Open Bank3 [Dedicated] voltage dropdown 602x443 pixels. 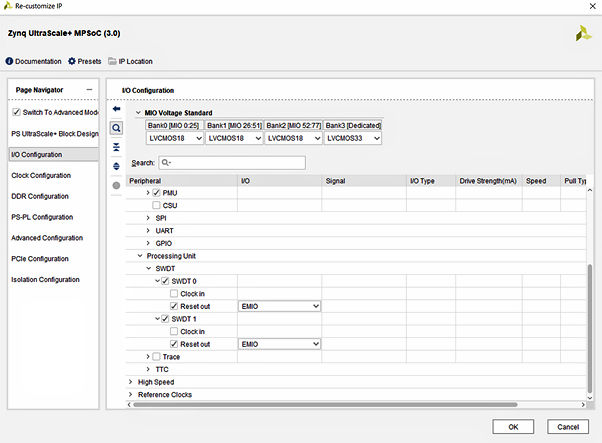click(352, 138)
